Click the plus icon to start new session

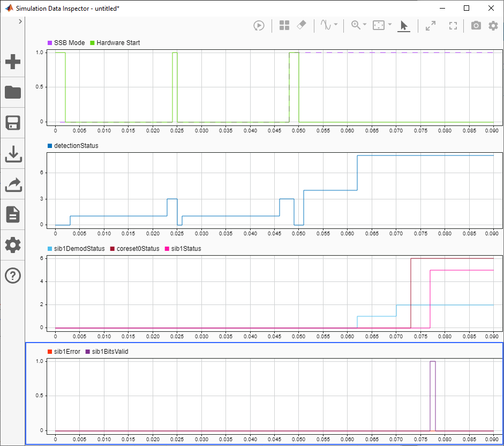click(x=13, y=62)
